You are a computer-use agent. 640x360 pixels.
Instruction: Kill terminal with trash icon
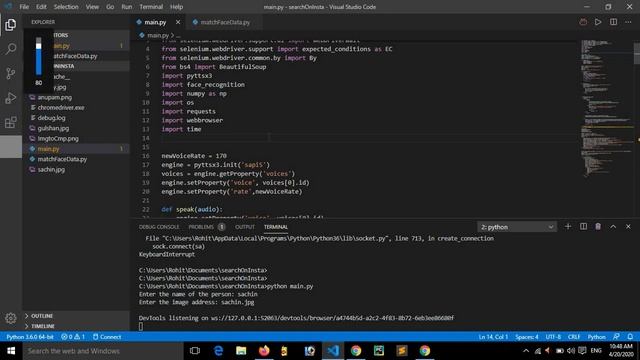point(598,227)
